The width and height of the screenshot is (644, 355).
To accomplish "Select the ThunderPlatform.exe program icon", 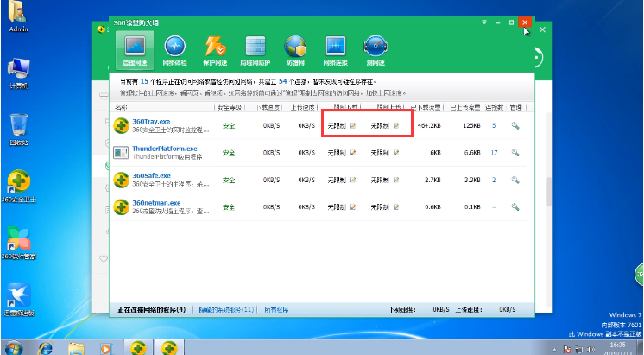I will click(x=121, y=152).
